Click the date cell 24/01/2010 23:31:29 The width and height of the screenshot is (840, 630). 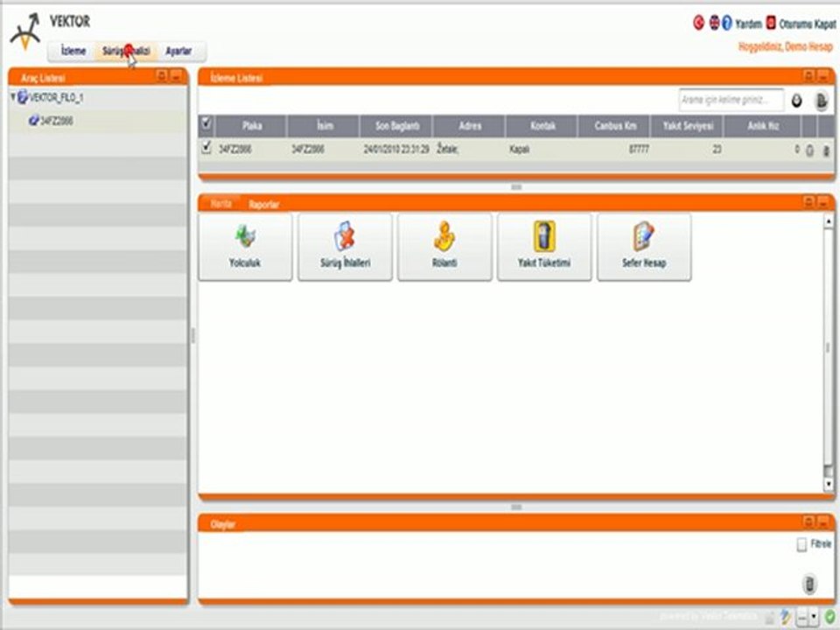pos(396,150)
